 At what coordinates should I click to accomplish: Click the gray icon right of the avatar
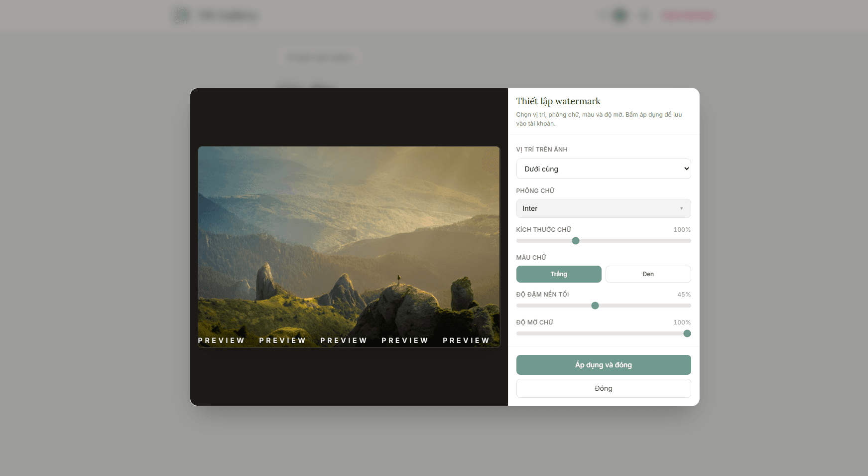644,15
